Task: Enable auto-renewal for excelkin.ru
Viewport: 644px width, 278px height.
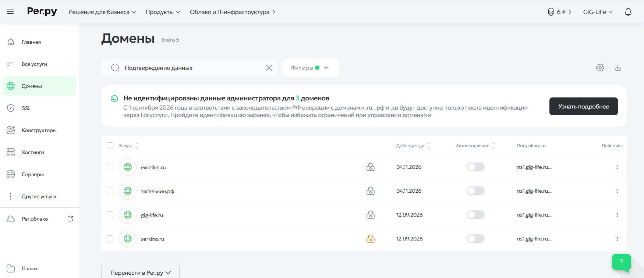Action: (475, 167)
